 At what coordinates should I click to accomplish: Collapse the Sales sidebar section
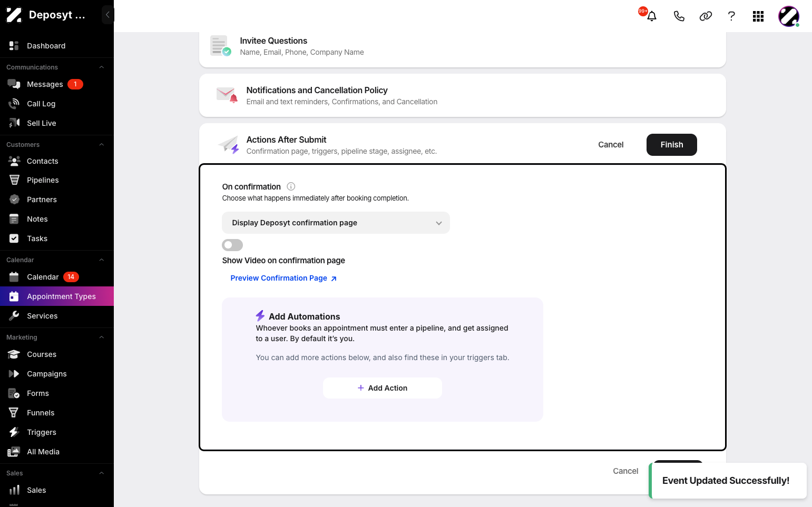(x=102, y=473)
